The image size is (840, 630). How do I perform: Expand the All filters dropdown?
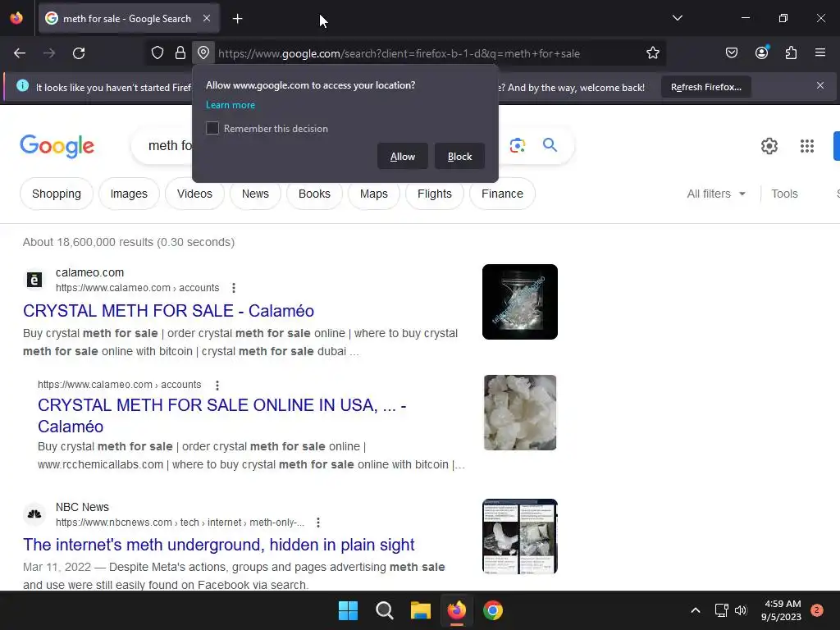tap(715, 194)
